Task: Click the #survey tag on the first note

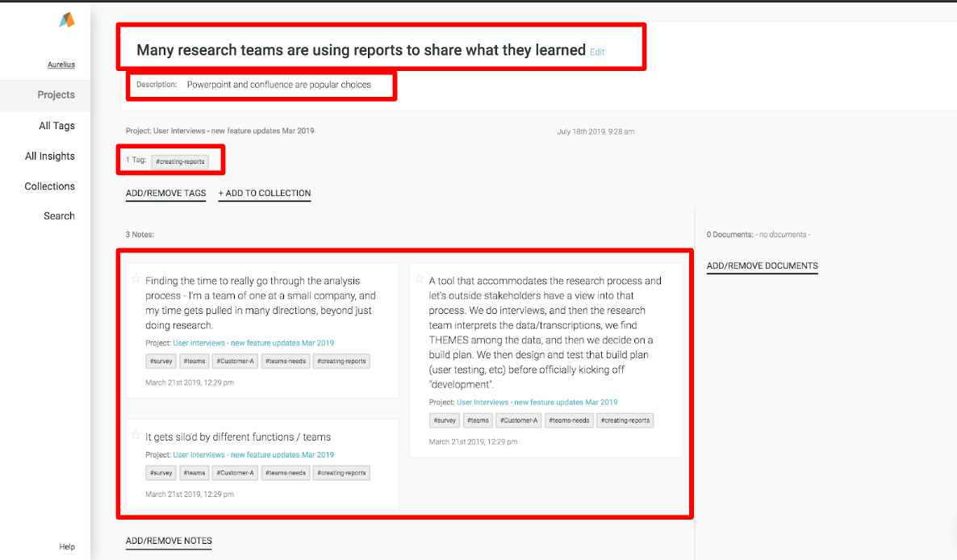Action: (x=161, y=361)
